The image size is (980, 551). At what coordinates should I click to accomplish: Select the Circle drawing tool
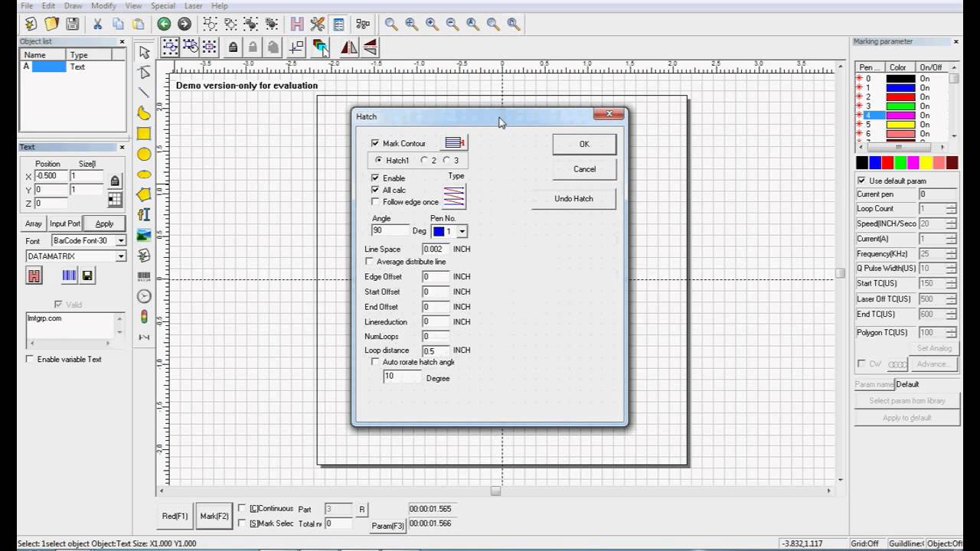tap(144, 155)
